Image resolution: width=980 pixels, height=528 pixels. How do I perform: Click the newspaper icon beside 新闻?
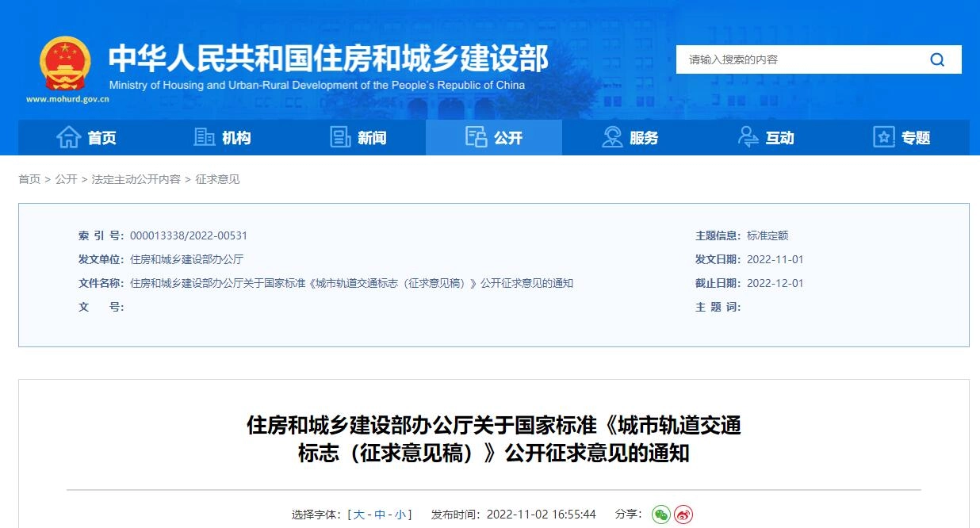pos(339,136)
